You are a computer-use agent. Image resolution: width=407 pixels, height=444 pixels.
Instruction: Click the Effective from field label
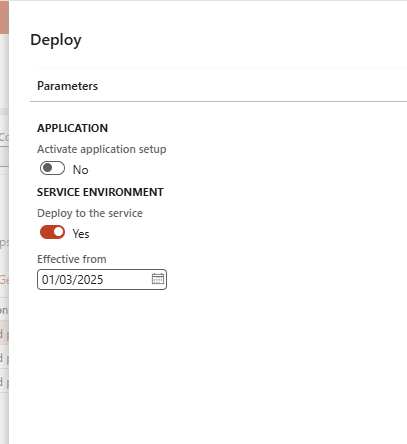point(72,259)
